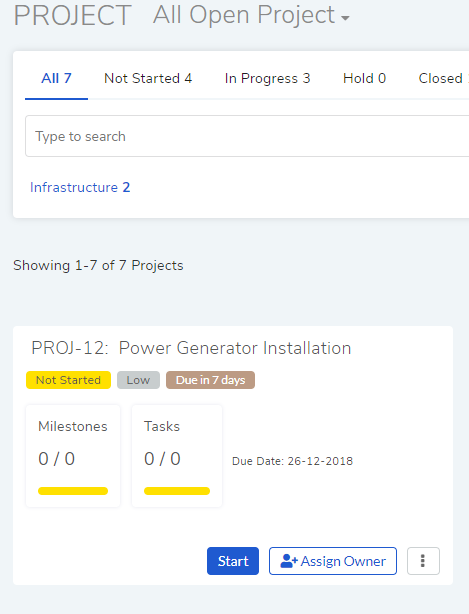Open the three-dot more options menu
This screenshot has height=614, width=469.
pyautogui.click(x=423, y=561)
